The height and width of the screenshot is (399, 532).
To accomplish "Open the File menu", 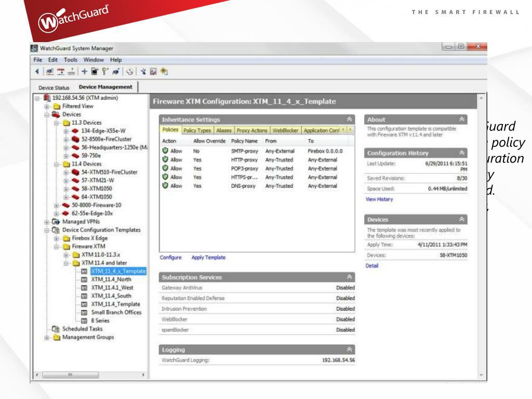I will pos(37,60).
